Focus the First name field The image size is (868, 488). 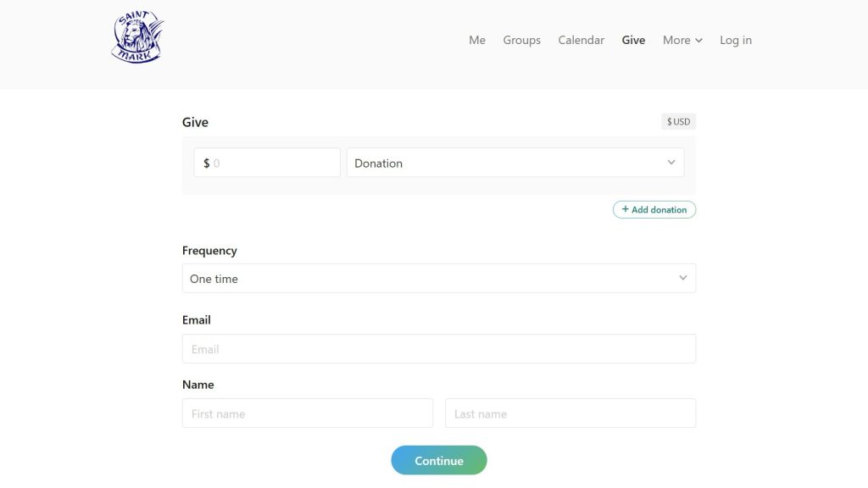pos(308,413)
